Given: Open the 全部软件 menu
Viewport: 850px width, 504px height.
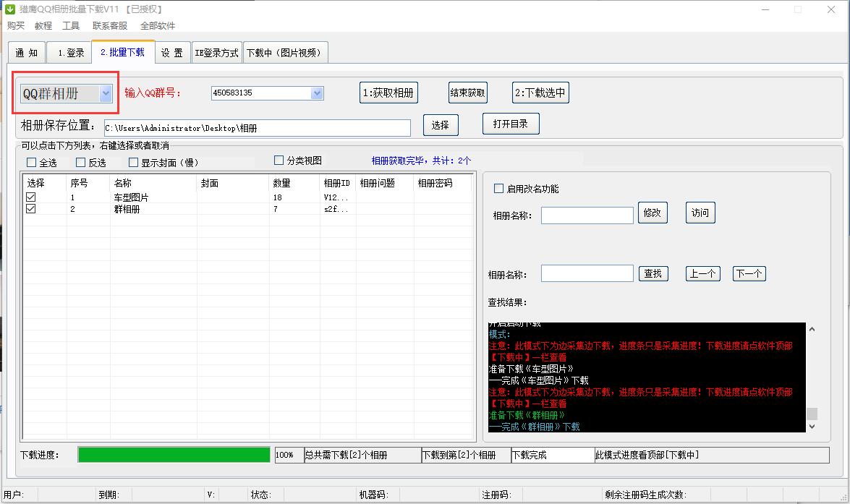Looking at the screenshot, I should click(x=158, y=25).
